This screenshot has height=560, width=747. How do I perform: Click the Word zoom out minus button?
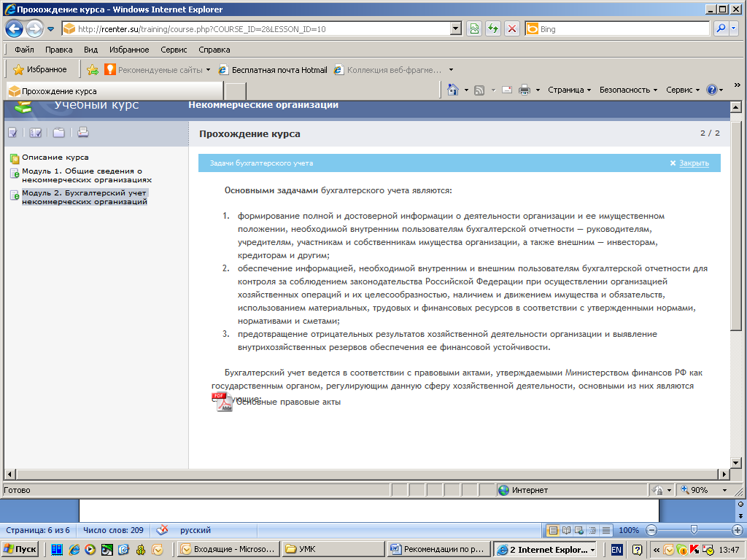[x=651, y=530]
